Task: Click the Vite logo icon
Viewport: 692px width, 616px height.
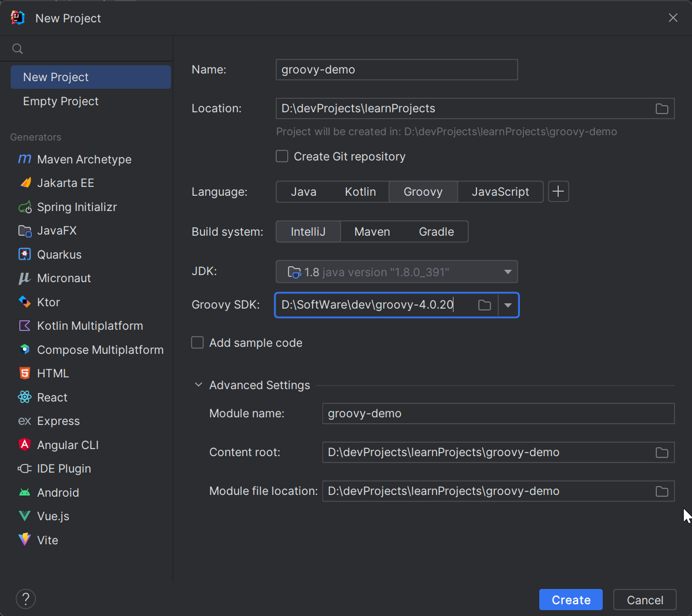Action: pyautogui.click(x=25, y=539)
